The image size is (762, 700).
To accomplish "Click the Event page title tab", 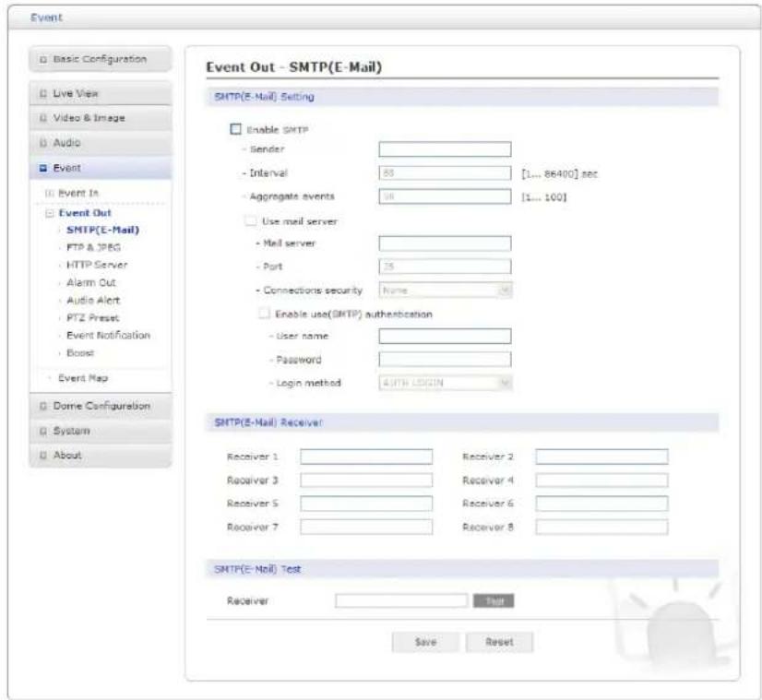I will (x=47, y=18).
